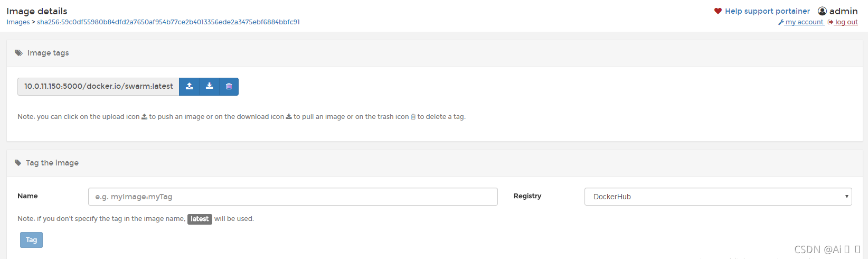Open Help support portainer link
This screenshot has width=868, height=259.
point(767,11)
